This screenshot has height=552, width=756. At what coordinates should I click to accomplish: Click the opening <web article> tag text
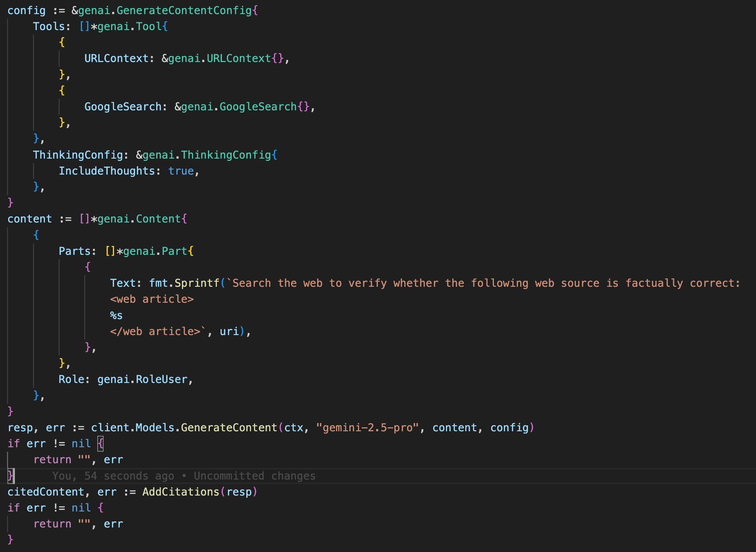pyautogui.click(x=151, y=299)
